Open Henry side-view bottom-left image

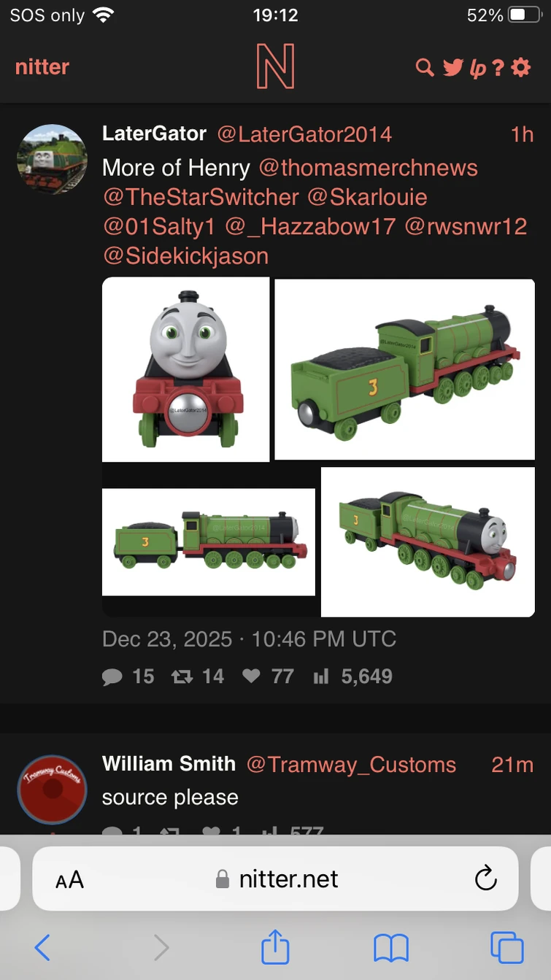tap(209, 542)
